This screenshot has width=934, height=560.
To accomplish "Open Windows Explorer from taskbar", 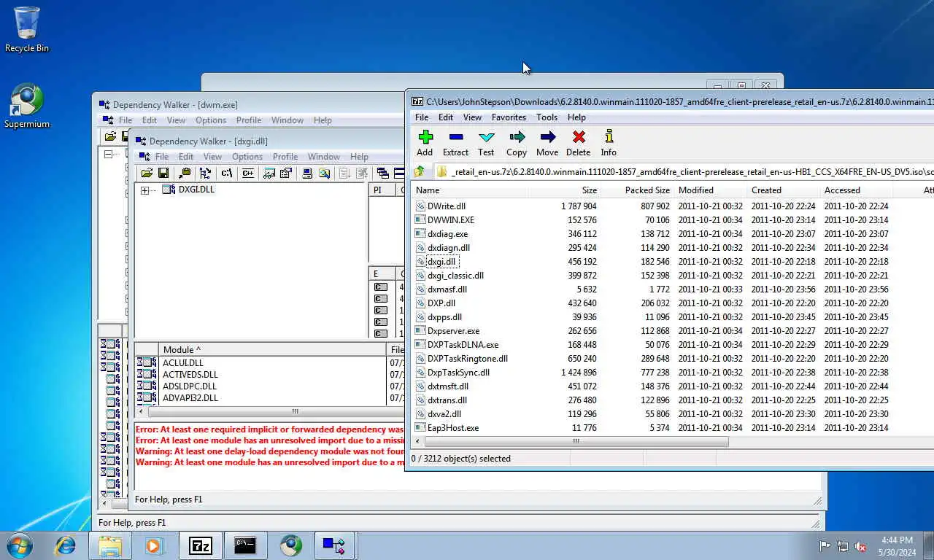I will (110, 545).
